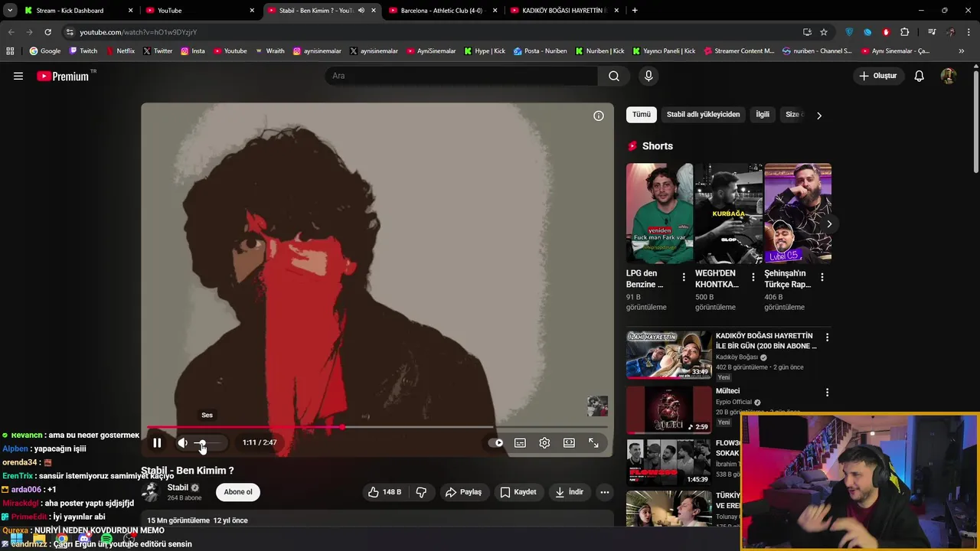Open the KADIKÖY BOĞASI HAYRETTİN video
980x551 pixels.
point(669,355)
